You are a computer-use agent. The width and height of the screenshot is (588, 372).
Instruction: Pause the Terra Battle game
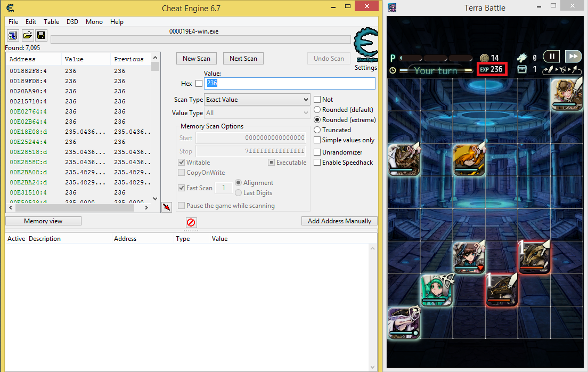pos(552,56)
